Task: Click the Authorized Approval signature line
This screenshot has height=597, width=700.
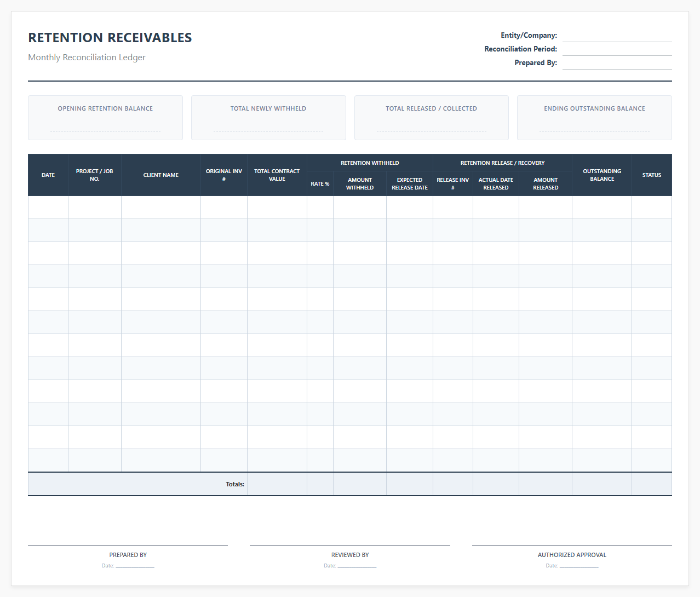Action: (572, 546)
